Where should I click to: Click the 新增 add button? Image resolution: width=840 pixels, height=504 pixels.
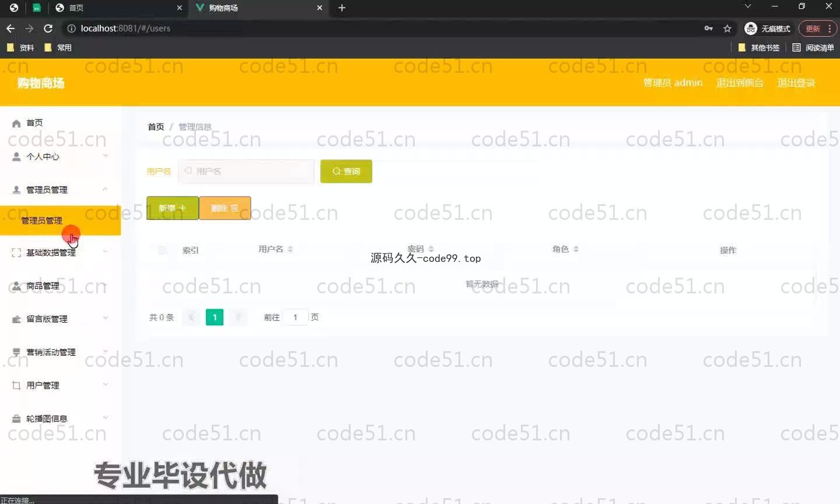coord(172,208)
